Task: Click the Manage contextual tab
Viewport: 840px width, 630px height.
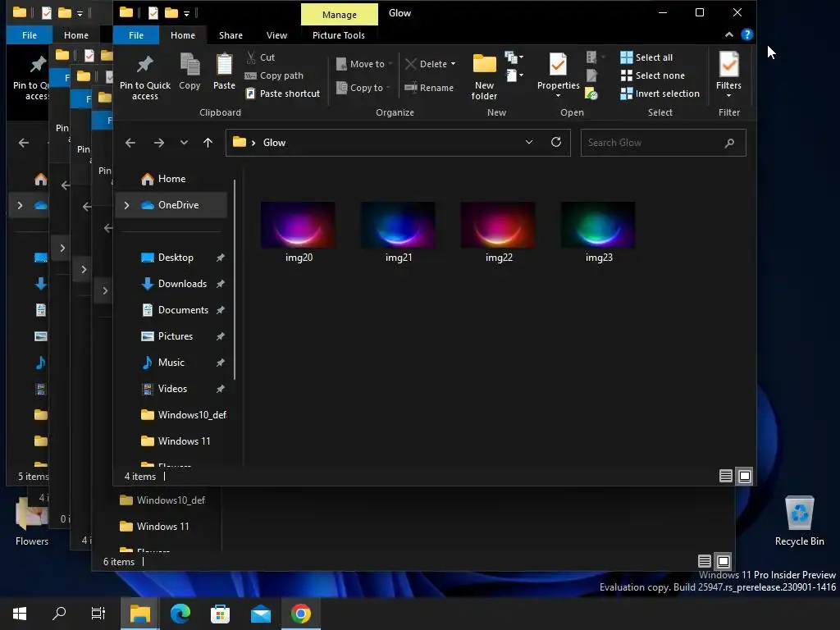Action: 340,15
